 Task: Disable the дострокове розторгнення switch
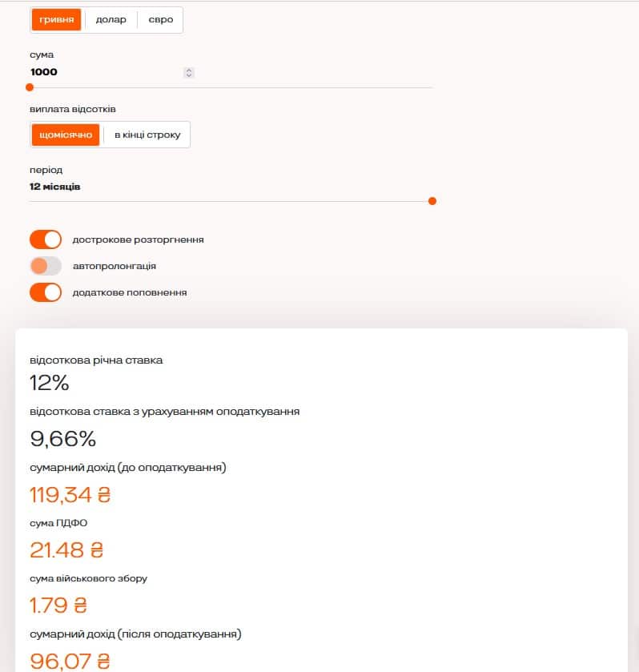[x=46, y=239]
